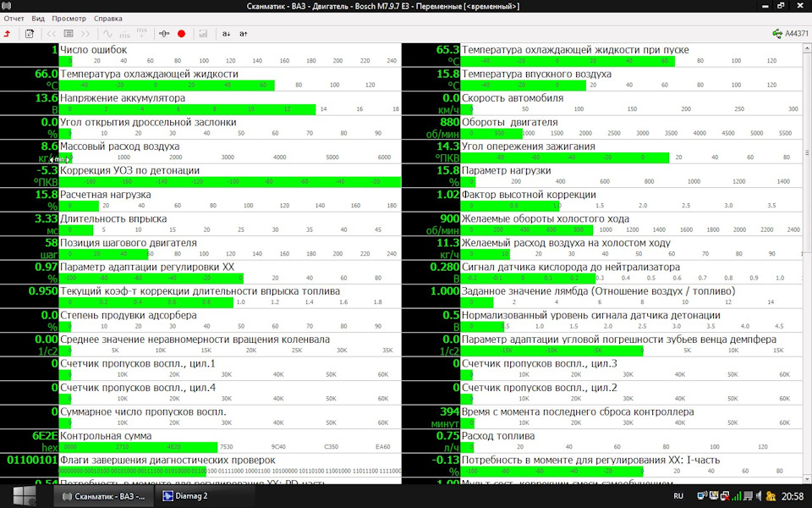Viewport: 812px width, 508px height.
Task: Click the wireless monitor tray icon
Action: pos(702,496)
